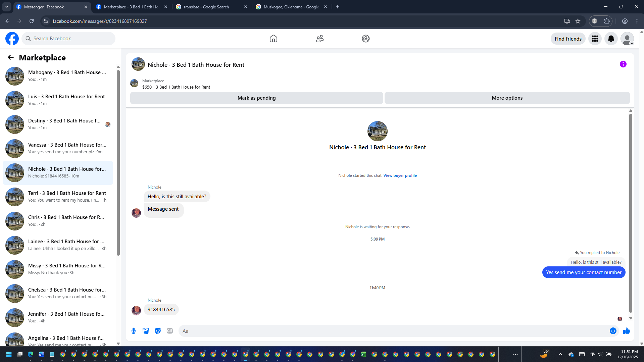Open conversation information purple icon

pos(623,64)
